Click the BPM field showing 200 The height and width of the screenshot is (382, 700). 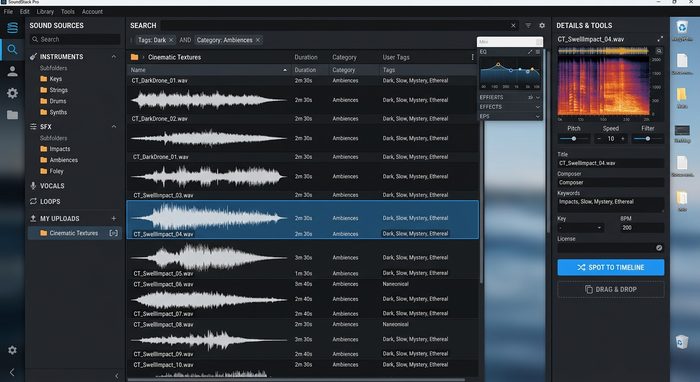642,228
